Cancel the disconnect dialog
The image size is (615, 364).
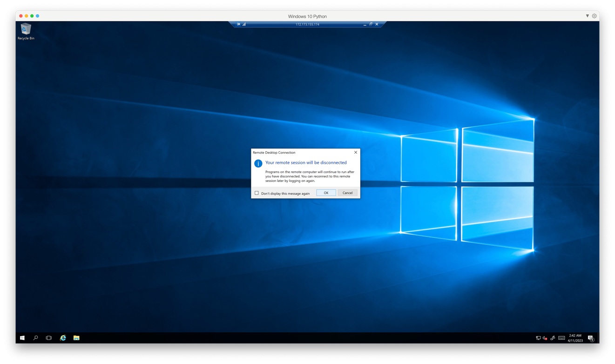347,193
